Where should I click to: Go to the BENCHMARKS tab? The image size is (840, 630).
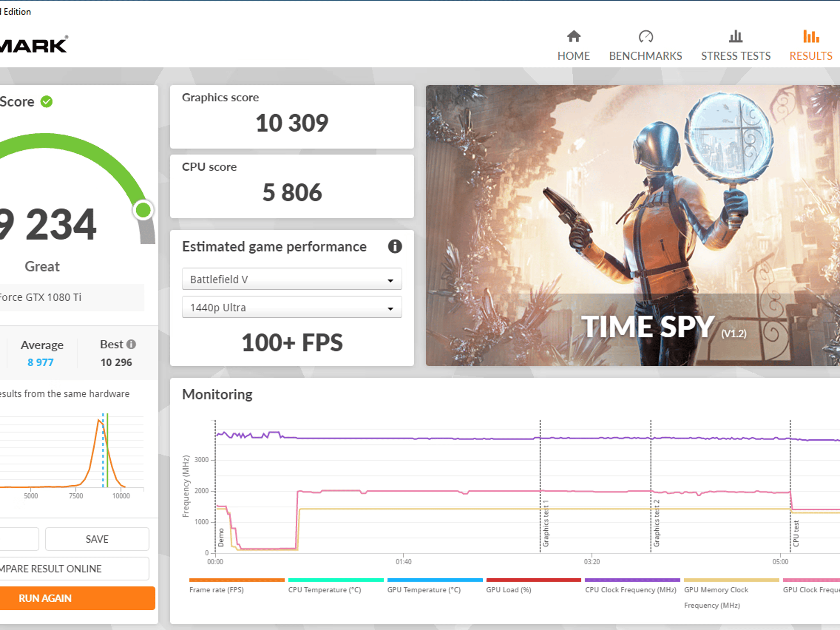point(646,56)
